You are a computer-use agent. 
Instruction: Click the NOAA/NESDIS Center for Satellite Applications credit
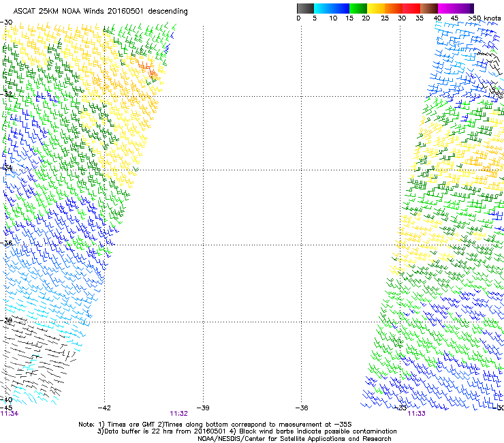[x=294, y=439]
